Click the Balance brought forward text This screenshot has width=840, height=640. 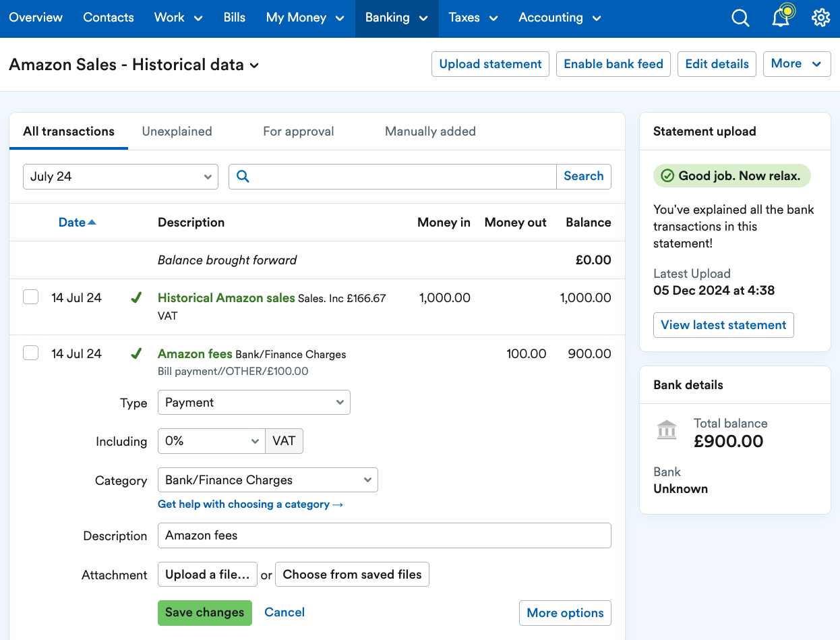(x=227, y=260)
